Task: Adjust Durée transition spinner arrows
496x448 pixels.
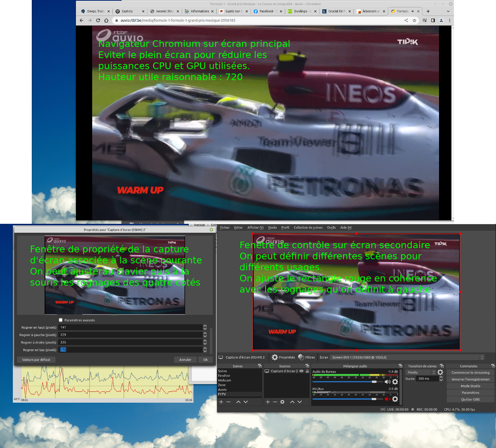Action: [x=441, y=379]
